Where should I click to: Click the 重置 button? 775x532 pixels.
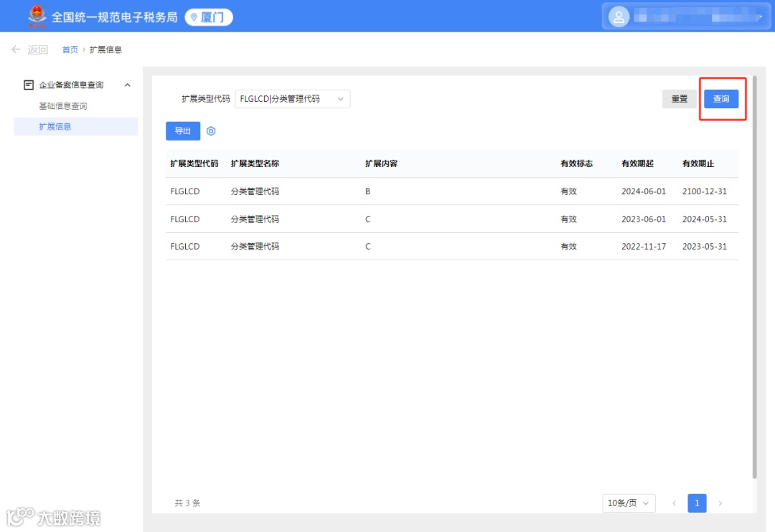[679, 99]
